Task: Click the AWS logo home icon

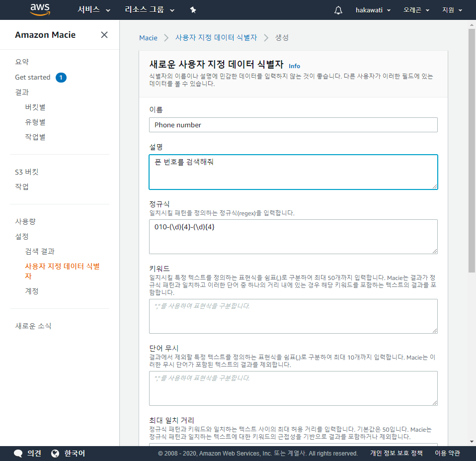Action: coord(40,10)
